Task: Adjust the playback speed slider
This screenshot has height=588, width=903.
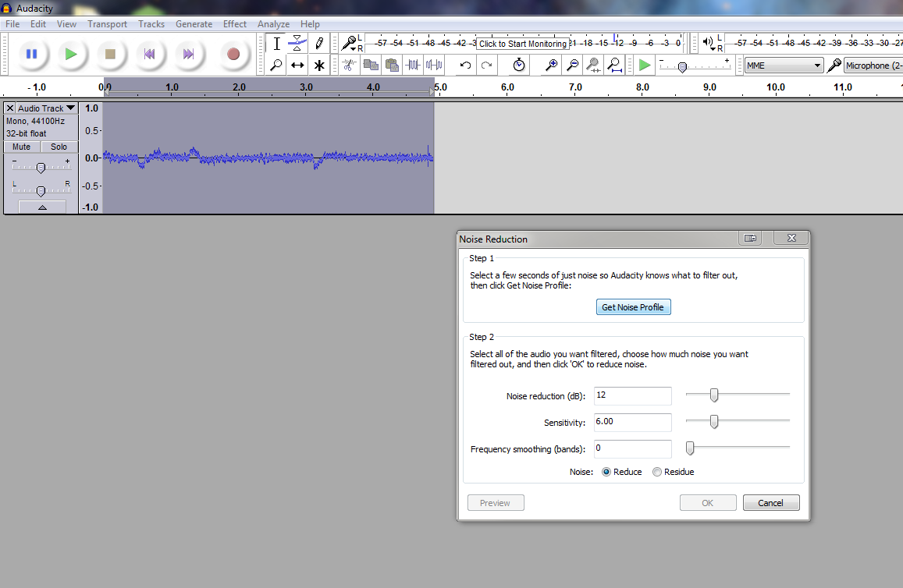Action: click(x=682, y=67)
